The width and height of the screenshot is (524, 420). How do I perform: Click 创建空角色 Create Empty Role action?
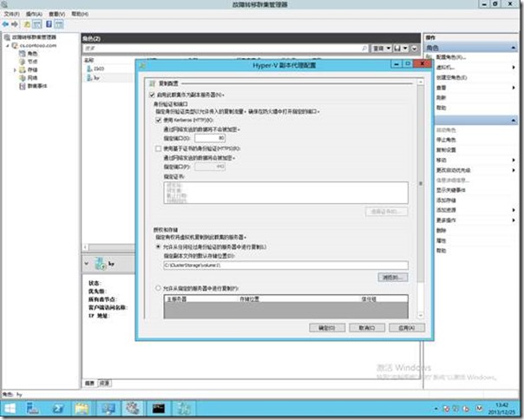point(451,77)
